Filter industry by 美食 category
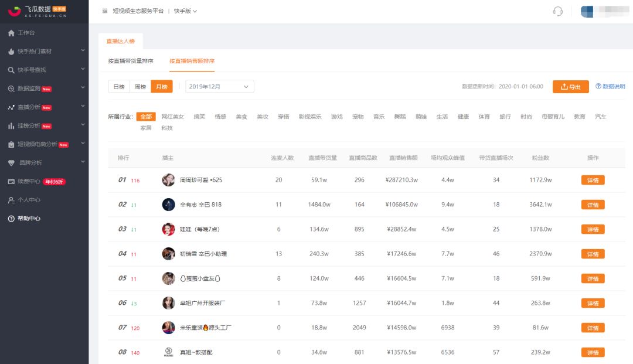 click(x=241, y=117)
